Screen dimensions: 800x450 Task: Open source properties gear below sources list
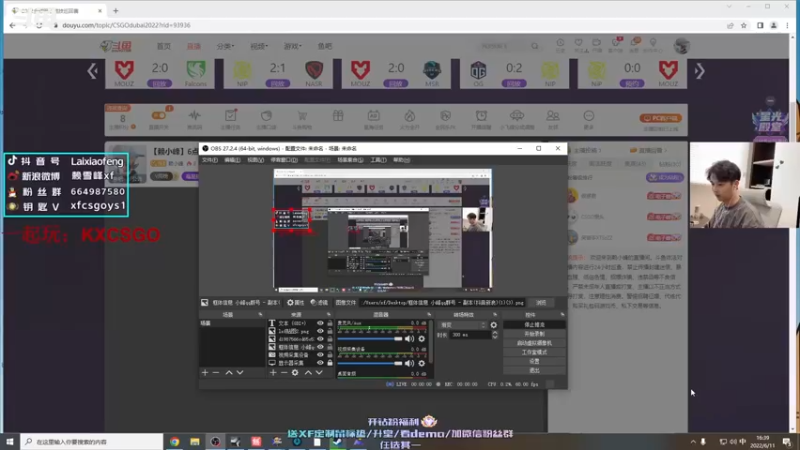(x=295, y=373)
